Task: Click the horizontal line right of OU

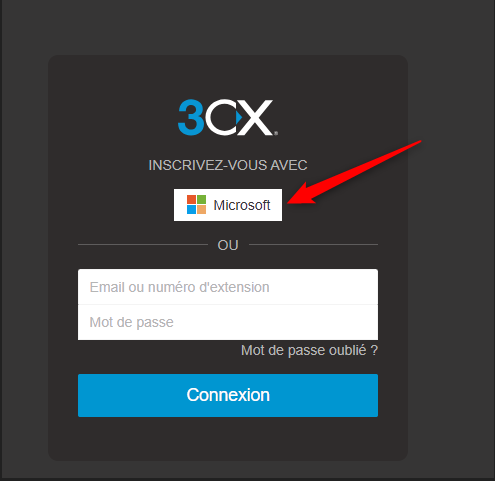Action: click(x=313, y=245)
